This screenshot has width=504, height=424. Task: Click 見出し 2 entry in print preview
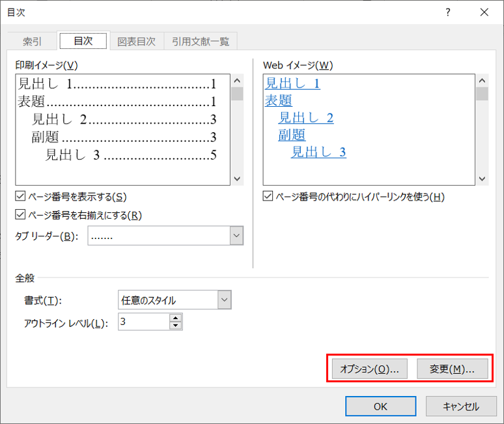[x=124, y=119]
